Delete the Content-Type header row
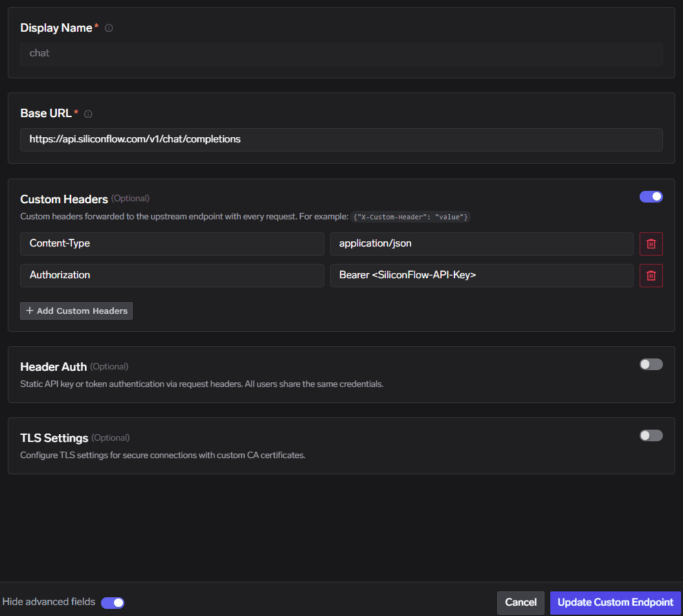683x616 pixels. point(651,244)
